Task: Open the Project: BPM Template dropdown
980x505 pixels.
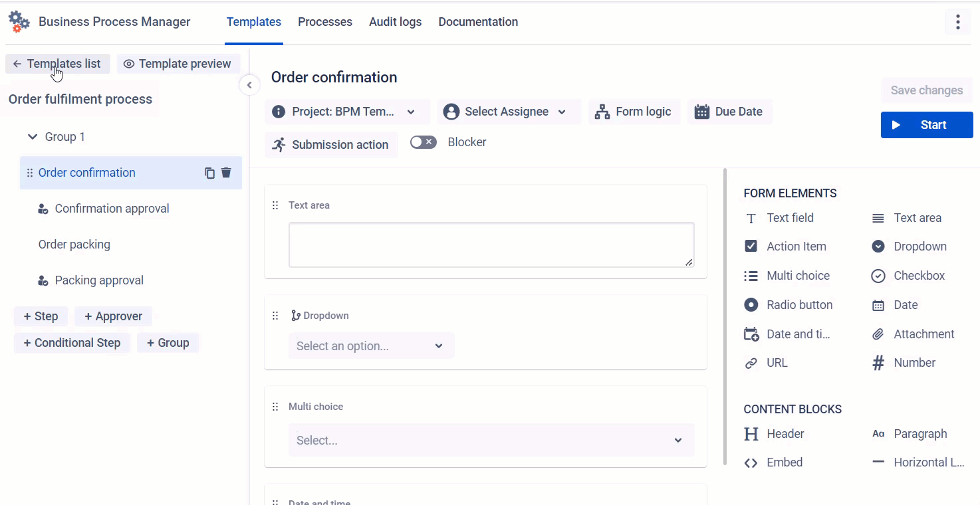Action: (346, 111)
